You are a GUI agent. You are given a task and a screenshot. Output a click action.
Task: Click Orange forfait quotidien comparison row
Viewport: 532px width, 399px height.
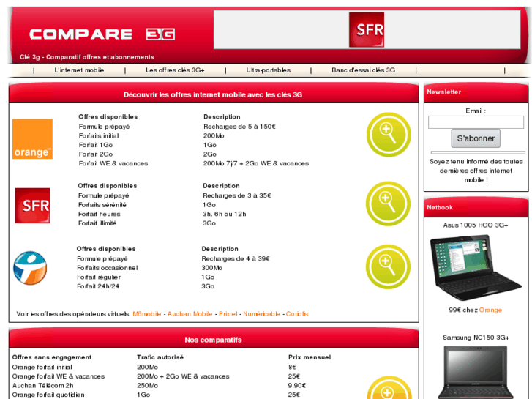pos(48,395)
